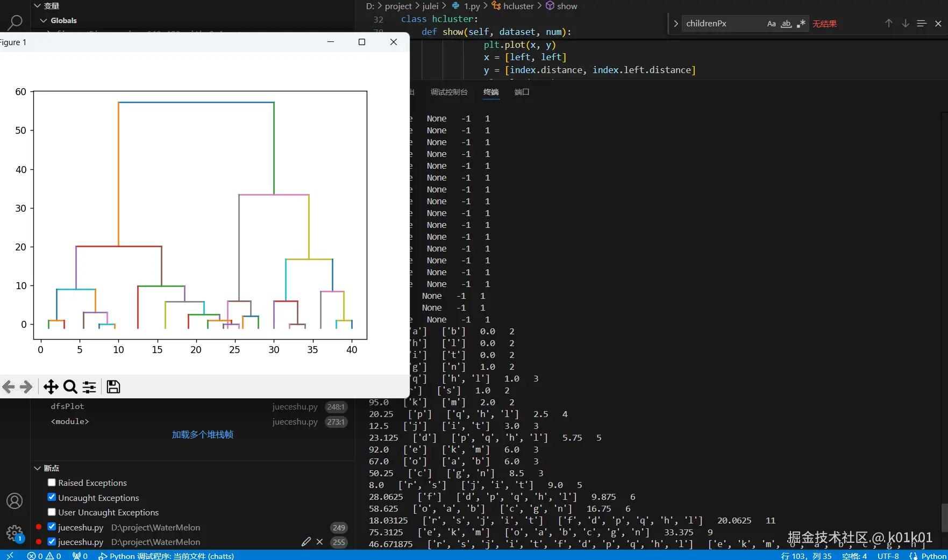Screen dimensions: 948x560
Task: Edit the jueceshu.py breakpoint at line 255
Action: 306,542
